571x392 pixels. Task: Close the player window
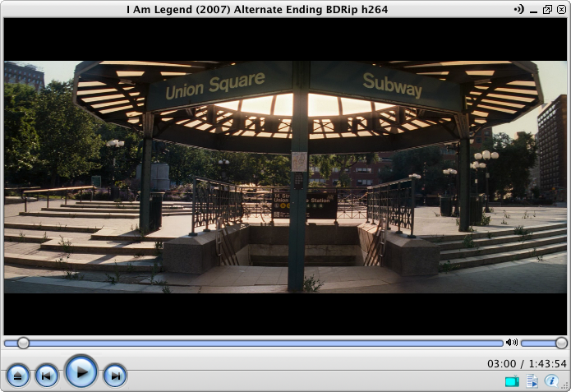coord(561,10)
